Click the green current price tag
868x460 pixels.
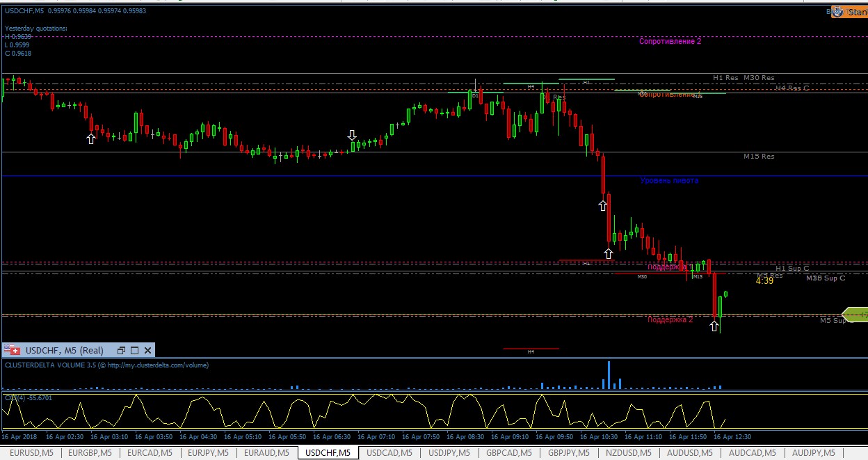(855, 315)
